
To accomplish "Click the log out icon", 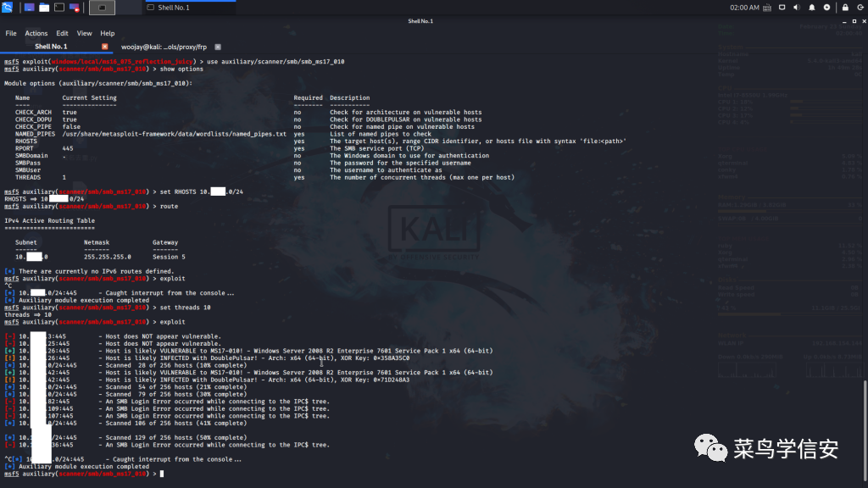I will click(860, 7).
